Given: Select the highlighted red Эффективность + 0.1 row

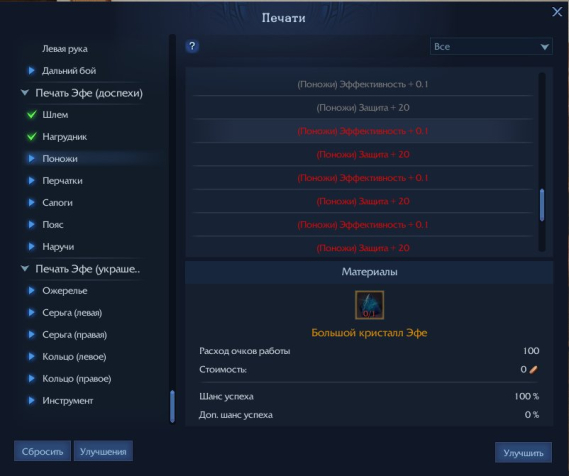Looking at the screenshot, I should coord(363,131).
